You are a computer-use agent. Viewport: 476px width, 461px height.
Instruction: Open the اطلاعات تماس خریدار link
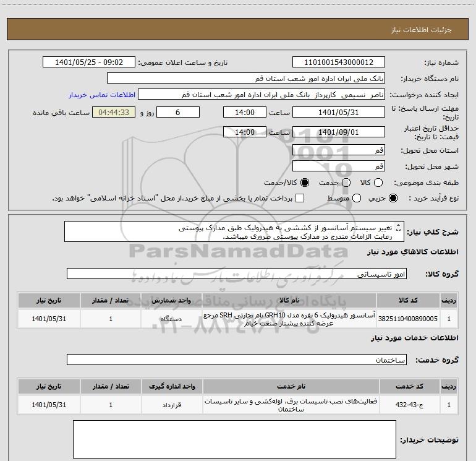(x=102, y=95)
